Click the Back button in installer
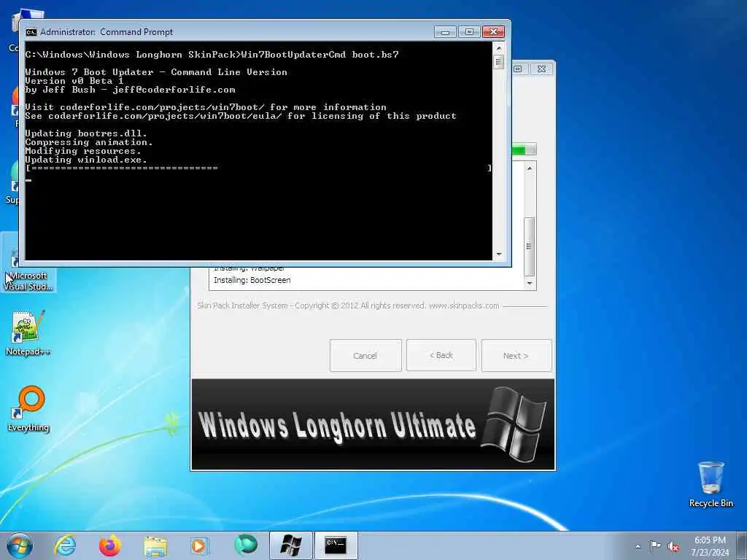Image resolution: width=747 pixels, height=560 pixels. tap(441, 355)
